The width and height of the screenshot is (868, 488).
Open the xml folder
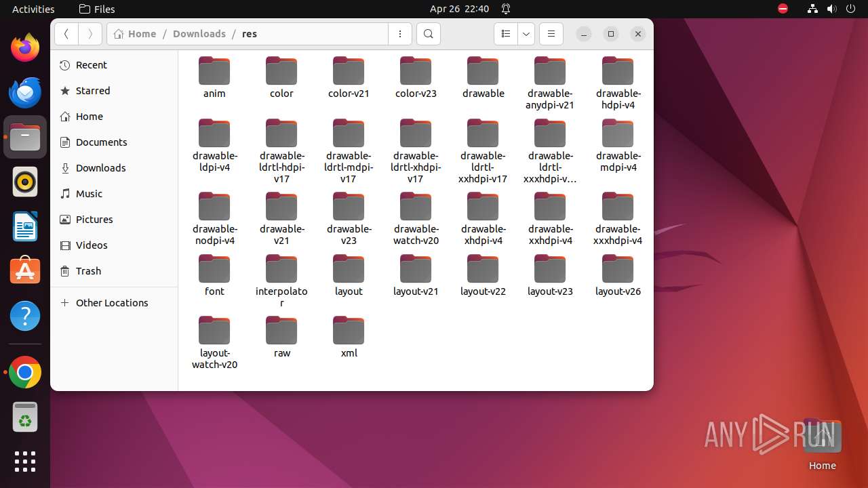[349, 338]
